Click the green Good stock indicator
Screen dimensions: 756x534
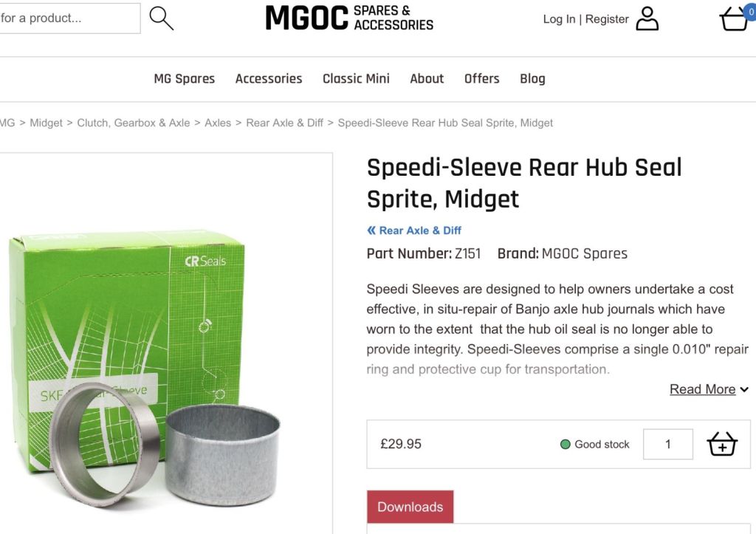pos(565,445)
